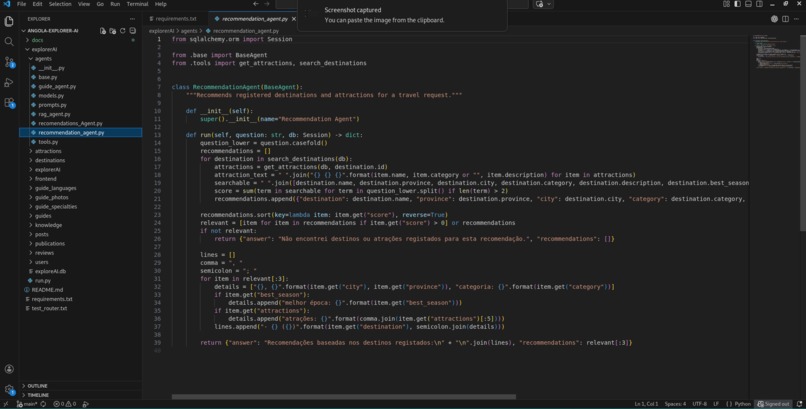Change file encoding via 'UTF-8'
The image size is (806, 409).
[699, 404]
